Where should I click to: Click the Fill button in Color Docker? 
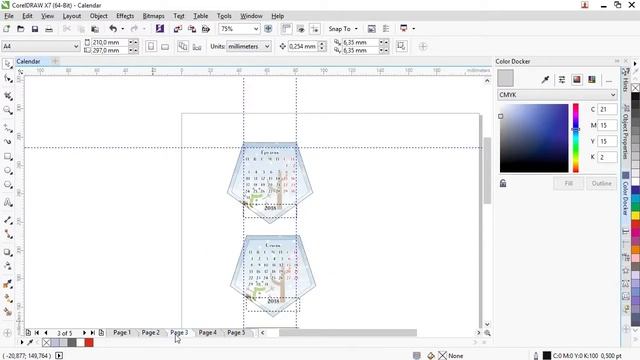[x=569, y=184]
